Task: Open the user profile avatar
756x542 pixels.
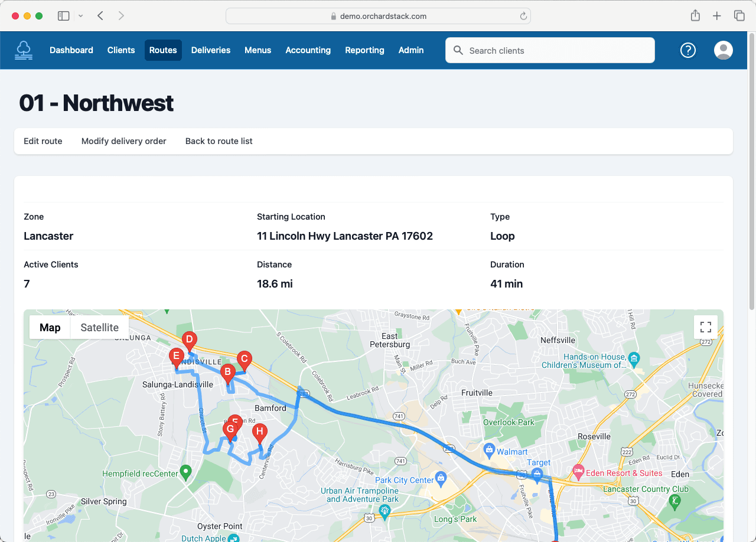Action: point(724,50)
